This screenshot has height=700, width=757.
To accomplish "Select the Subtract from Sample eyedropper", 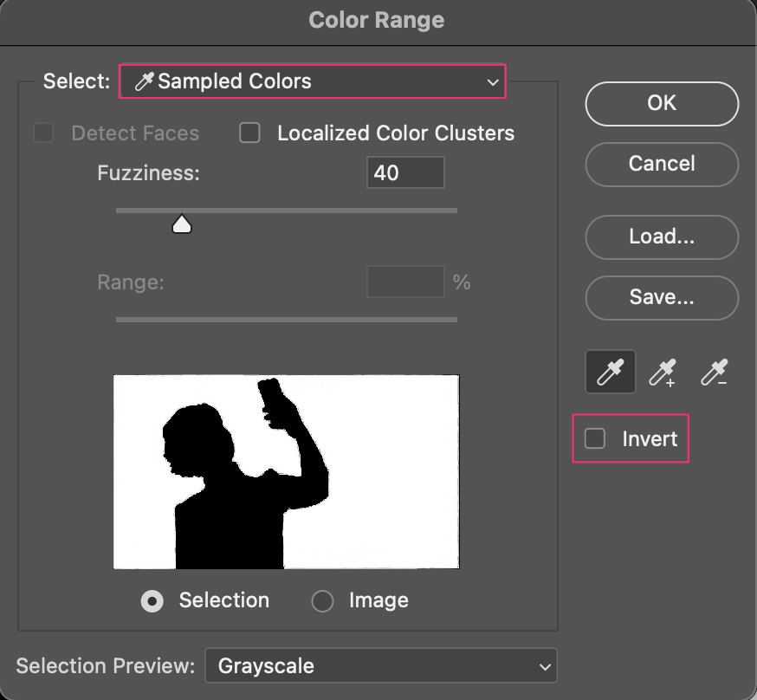I will 715,373.
